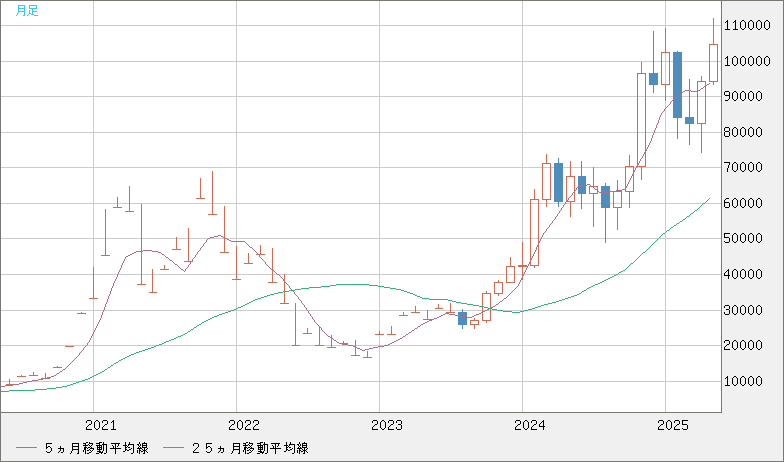Click the 100000 price label on the y-axis
The width and height of the screenshot is (784, 462).
(748, 61)
